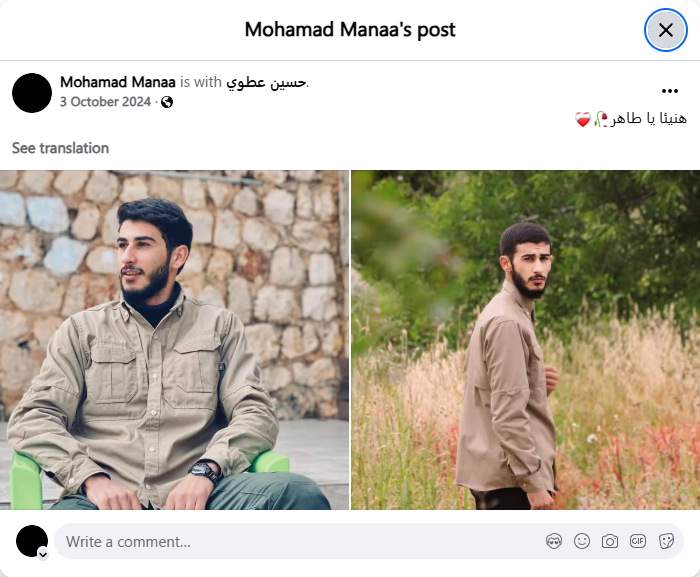
Task: Open the GIF picker icon
Action: coord(638,541)
